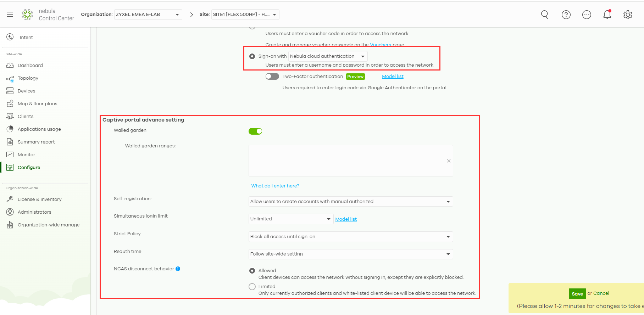The height and width of the screenshot is (315, 644).
Task: Select the Limited radio option
Action: (252, 287)
